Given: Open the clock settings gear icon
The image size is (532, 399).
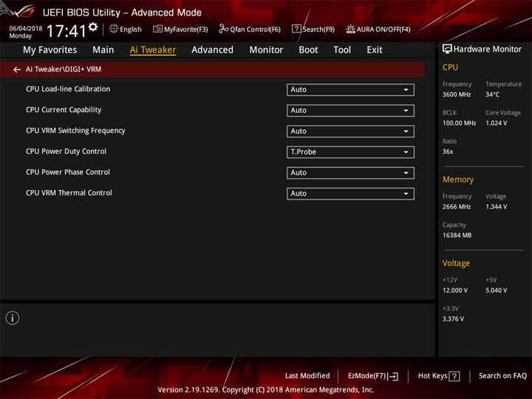Looking at the screenshot, I should 93,27.
